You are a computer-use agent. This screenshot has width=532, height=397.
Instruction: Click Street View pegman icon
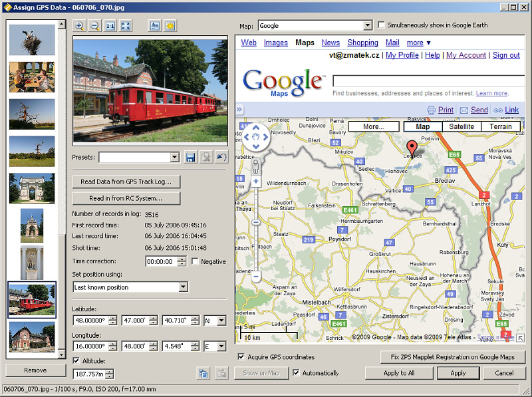(x=256, y=167)
